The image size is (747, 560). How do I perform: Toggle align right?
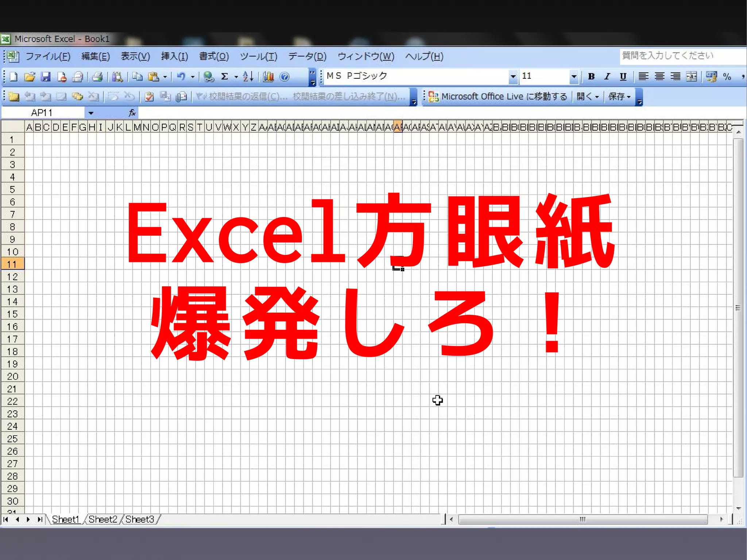coord(676,77)
